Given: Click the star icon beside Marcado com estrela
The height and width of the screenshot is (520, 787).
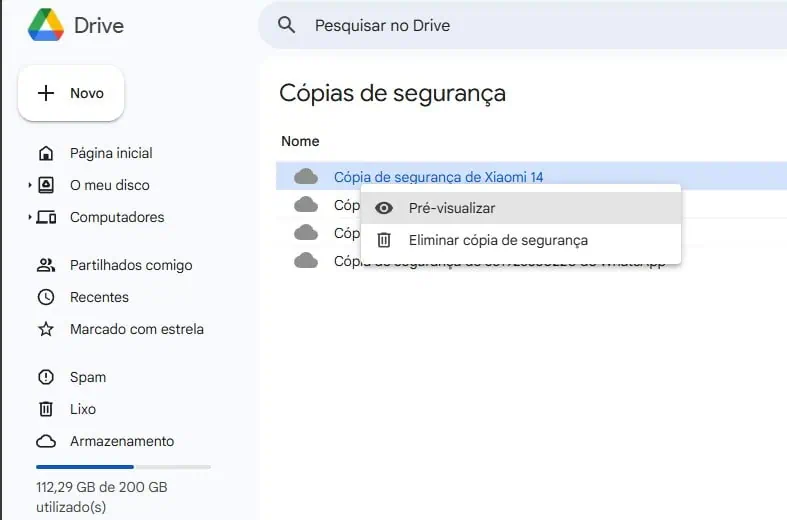Looking at the screenshot, I should 46,329.
